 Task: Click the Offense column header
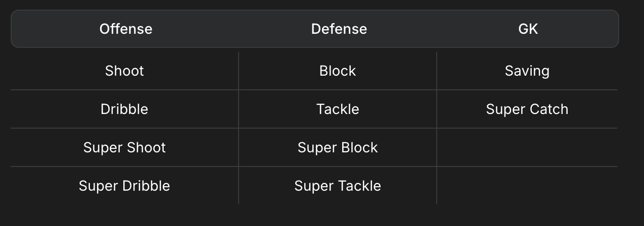pos(126,29)
